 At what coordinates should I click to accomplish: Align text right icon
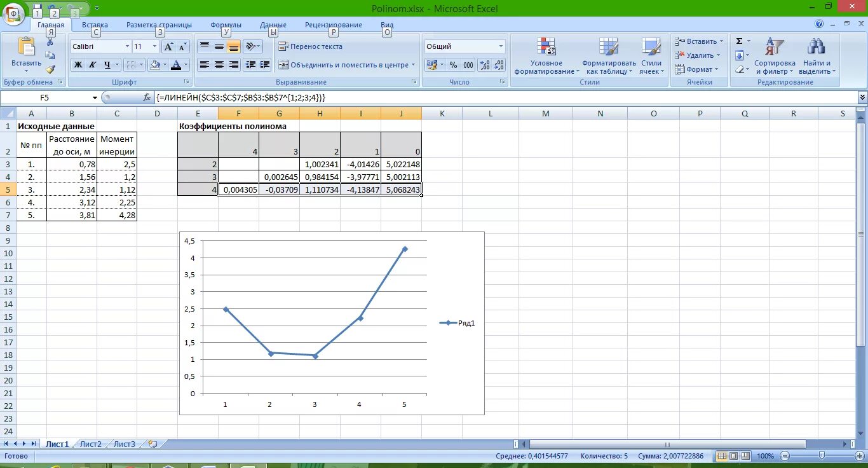[x=233, y=65]
